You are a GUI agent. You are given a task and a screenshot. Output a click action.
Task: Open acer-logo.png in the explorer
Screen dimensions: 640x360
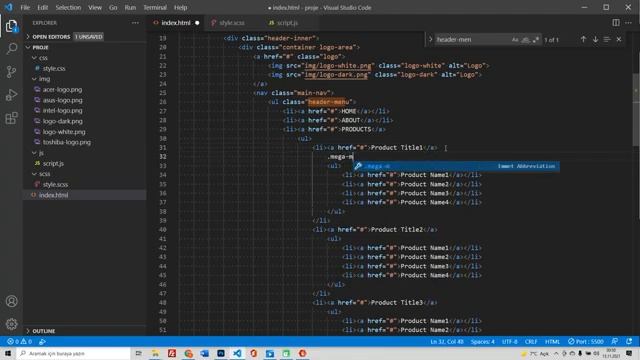click(62, 89)
